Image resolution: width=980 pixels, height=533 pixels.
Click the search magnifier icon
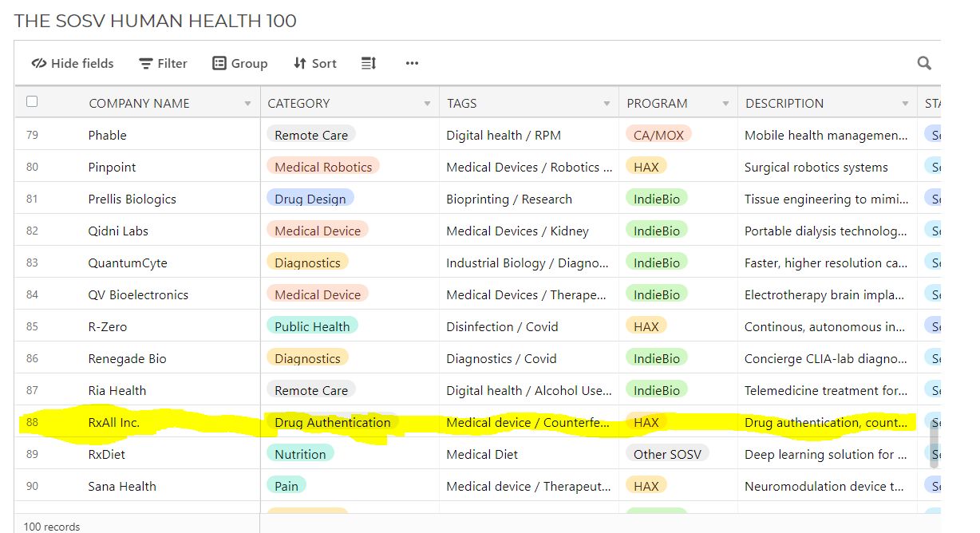(924, 63)
